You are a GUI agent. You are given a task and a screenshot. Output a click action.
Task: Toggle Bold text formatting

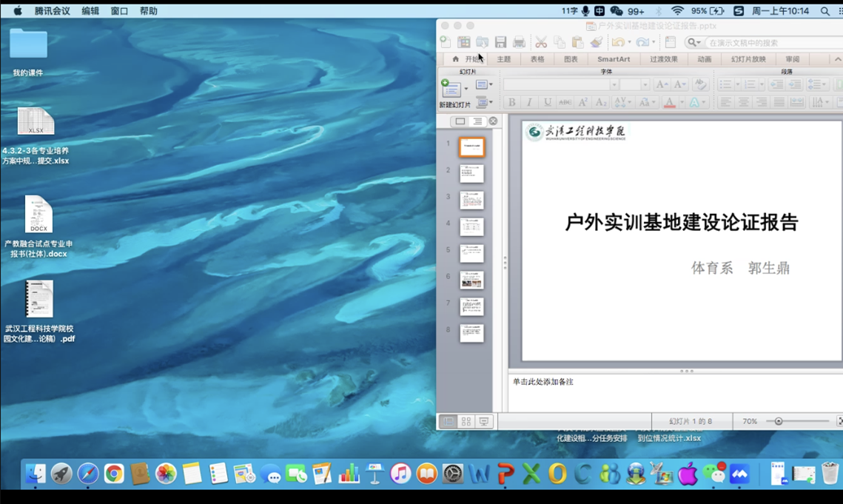(511, 103)
